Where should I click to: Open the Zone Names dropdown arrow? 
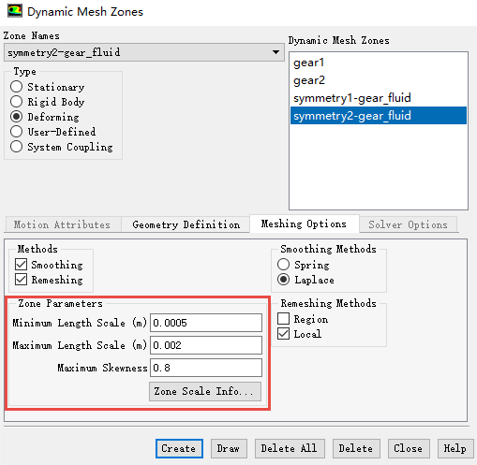[275, 52]
